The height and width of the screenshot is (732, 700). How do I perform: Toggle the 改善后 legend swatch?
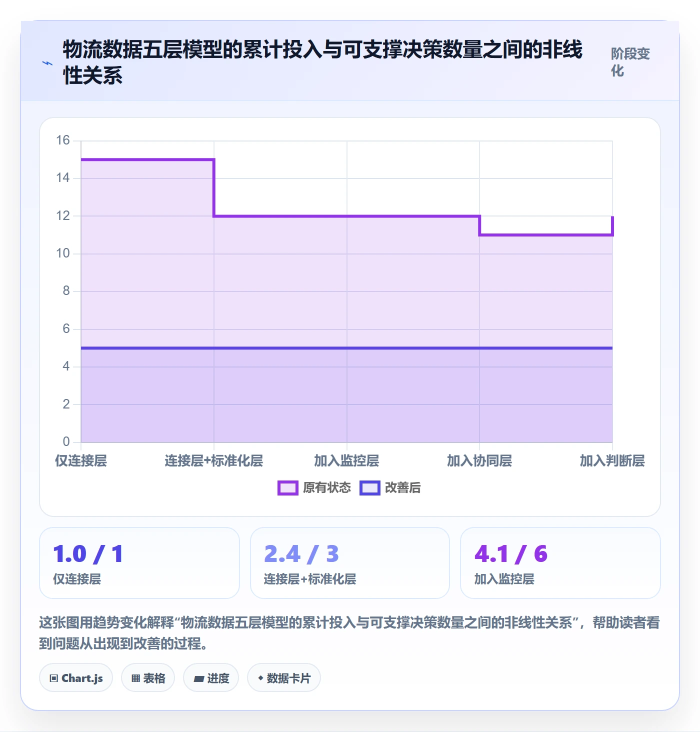[370, 488]
